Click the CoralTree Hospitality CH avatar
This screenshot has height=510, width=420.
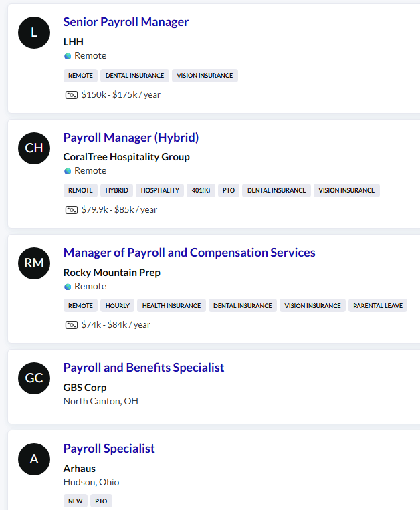(34, 148)
